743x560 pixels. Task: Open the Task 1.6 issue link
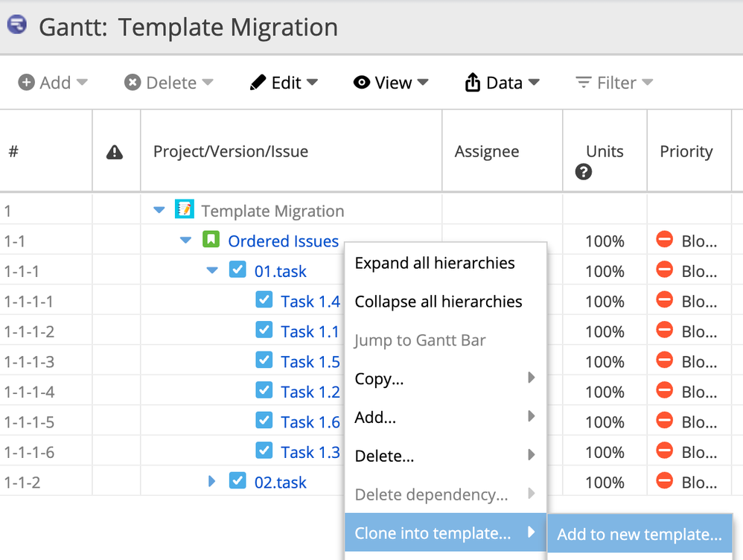(310, 422)
